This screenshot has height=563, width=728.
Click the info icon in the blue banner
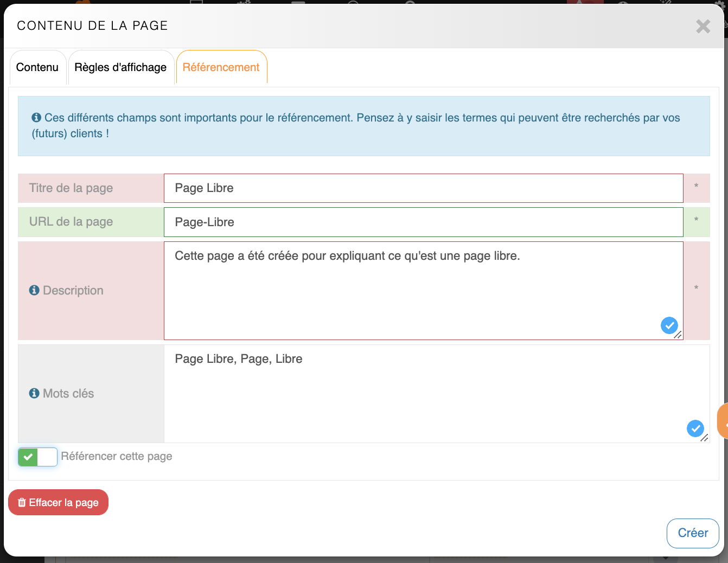pos(36,118)
